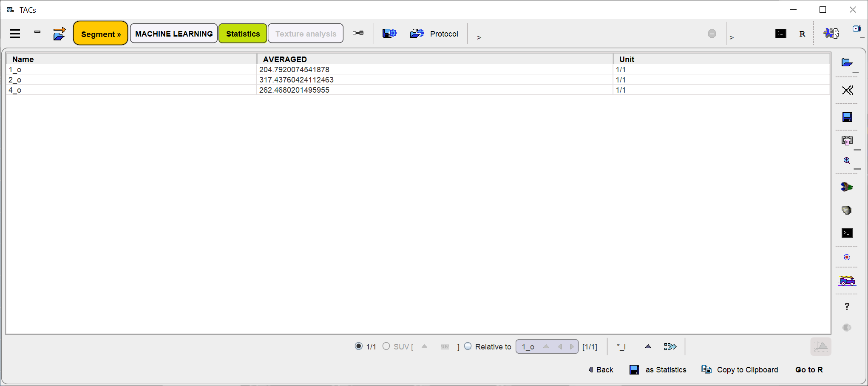Open the load data folder icon with arrow
This screenshot has width=868, height=386.
click(60, 34)
